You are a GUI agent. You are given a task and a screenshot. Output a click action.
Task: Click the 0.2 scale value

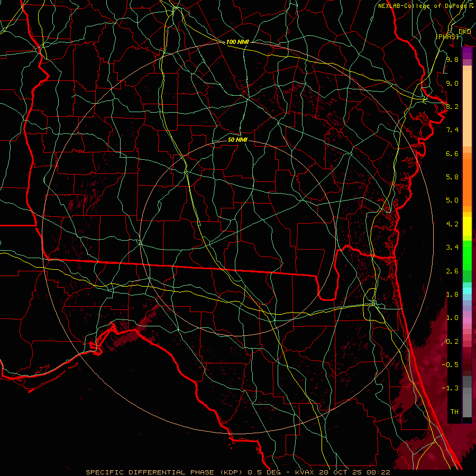tap(452, 342)
